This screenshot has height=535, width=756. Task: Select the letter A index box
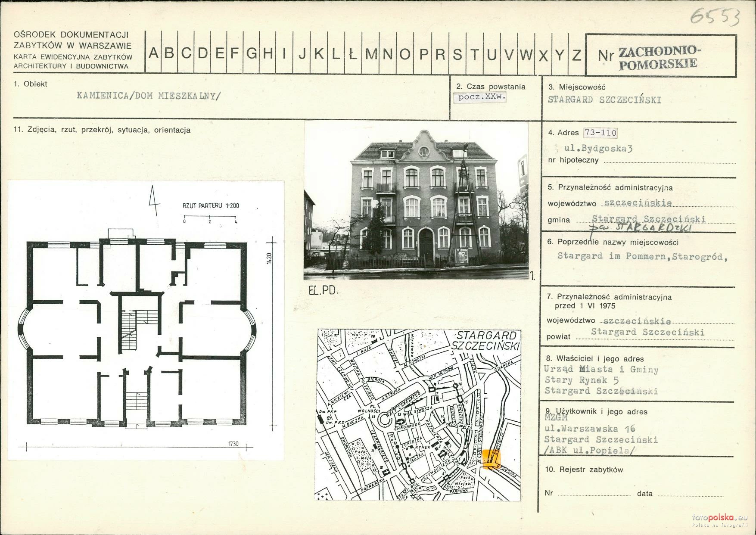click(x=154, y=53)
